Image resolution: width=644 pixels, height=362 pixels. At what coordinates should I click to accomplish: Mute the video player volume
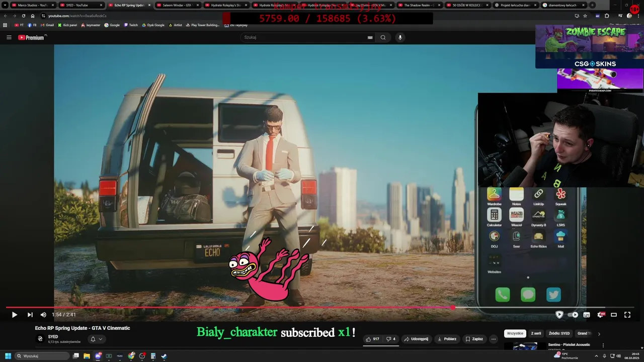pos(43,315)
